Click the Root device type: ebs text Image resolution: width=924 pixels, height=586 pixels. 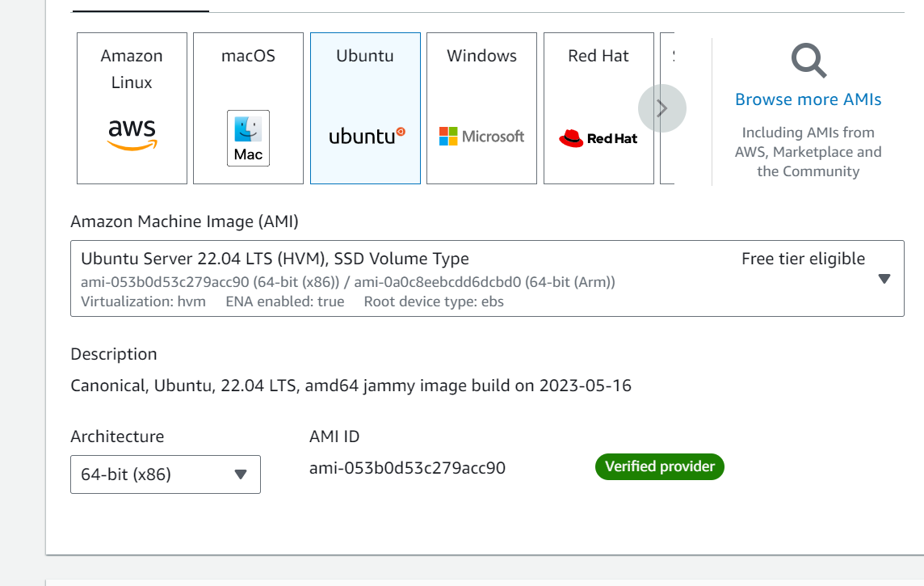[x=434, y=301]
